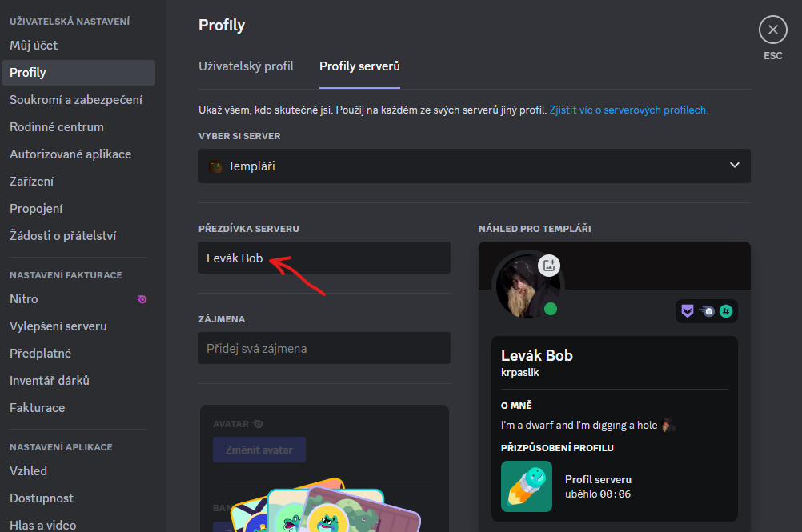Image resolution: width=802 pixels, height=532 pixels.
Task: Open the Templáři server combo box
Action: (x=474, y=166)
